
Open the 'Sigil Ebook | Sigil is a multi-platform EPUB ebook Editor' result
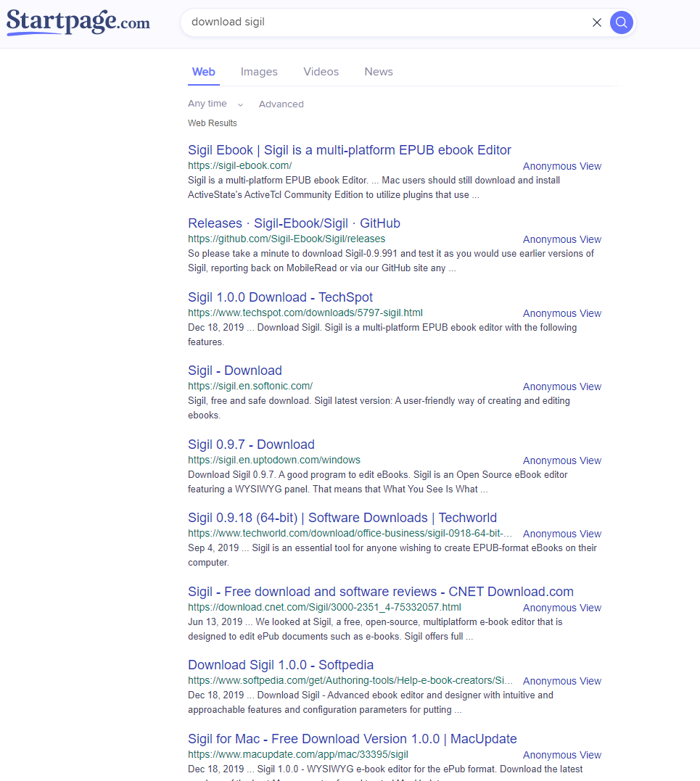tap(349, 150)
